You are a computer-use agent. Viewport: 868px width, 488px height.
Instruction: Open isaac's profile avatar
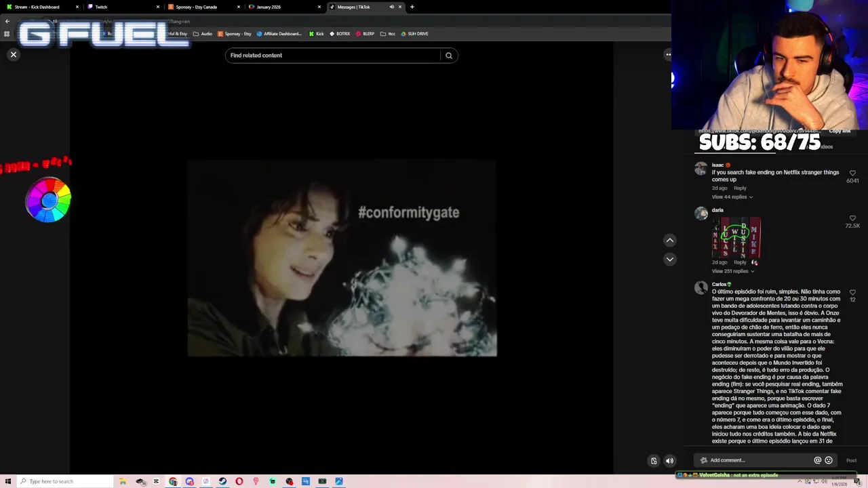(x=701, y=169)
